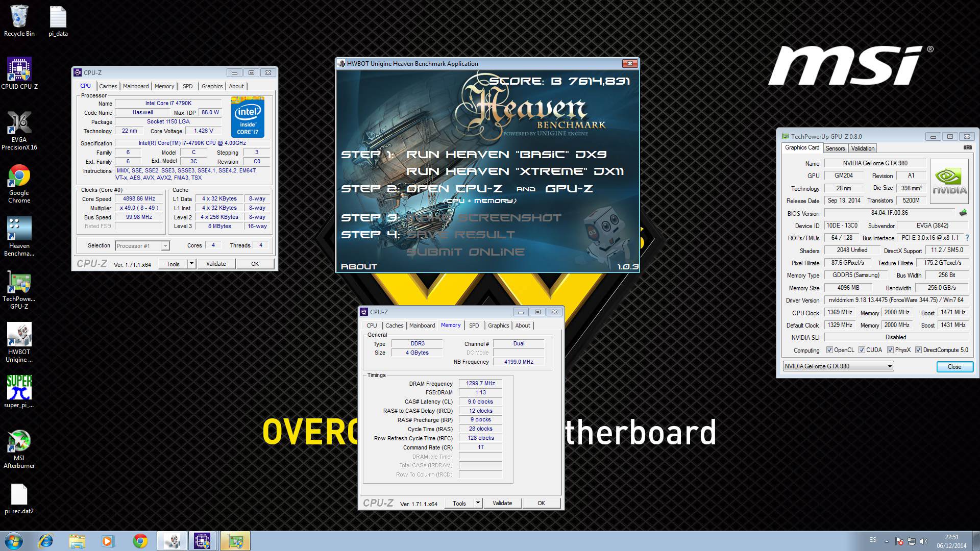
Task: Toggle DirectCompute 5.0 checkbox
Action: tap(919, 350)
